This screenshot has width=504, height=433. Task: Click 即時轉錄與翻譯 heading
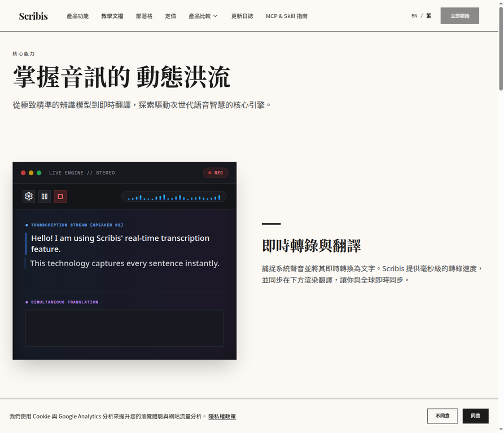click(x=311, y=246)
